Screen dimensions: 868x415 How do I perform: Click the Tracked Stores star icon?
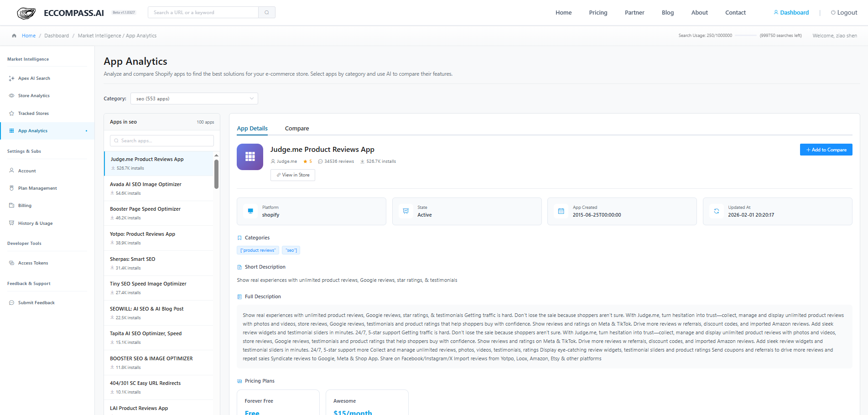[x=12, y=114]
